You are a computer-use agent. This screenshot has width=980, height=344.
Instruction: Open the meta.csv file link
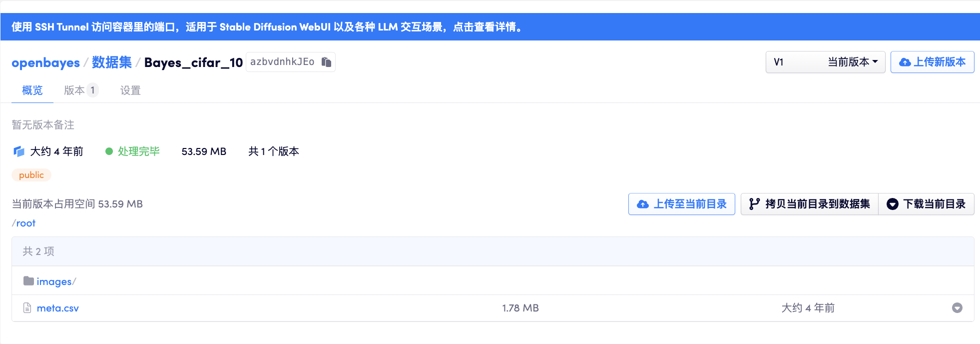point(58,308)
